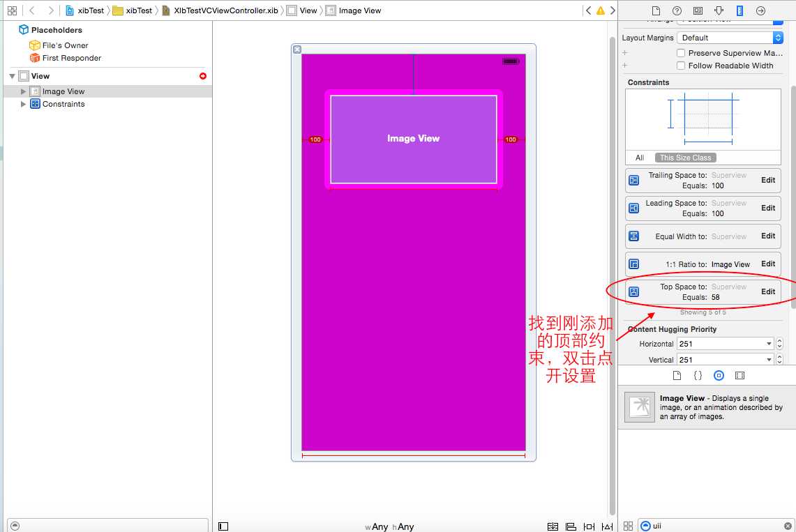Open the related items grid menu
Image resolution: width=796 pixels, height=532 pixels.
pos(12,10)
